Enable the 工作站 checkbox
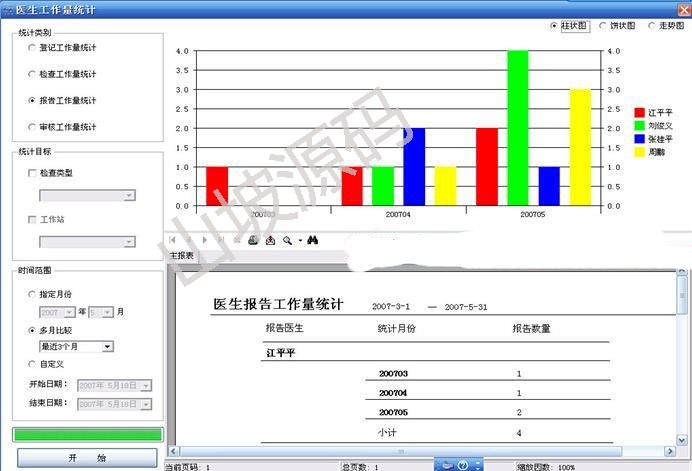This screenshot has width=692, height=471. click(32, 219)
